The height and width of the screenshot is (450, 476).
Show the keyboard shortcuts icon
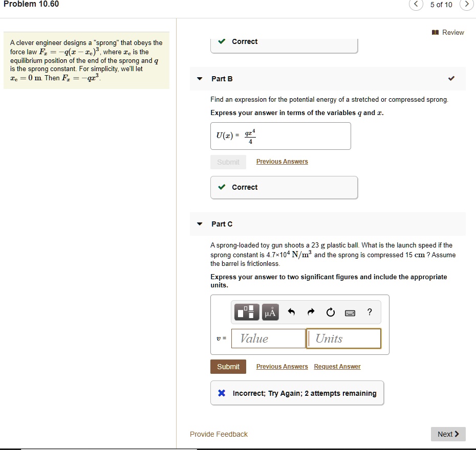coord(350,312)
